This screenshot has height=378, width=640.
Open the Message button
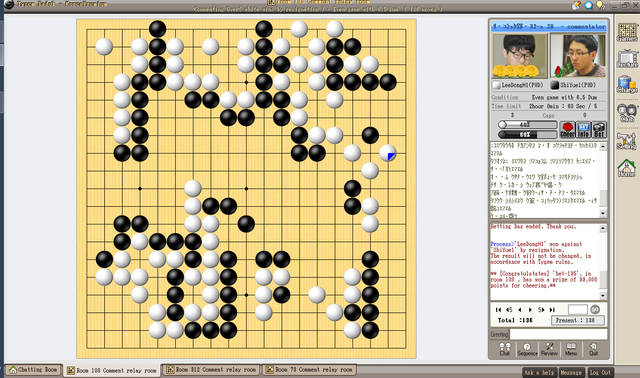click(x=571, y=373)
